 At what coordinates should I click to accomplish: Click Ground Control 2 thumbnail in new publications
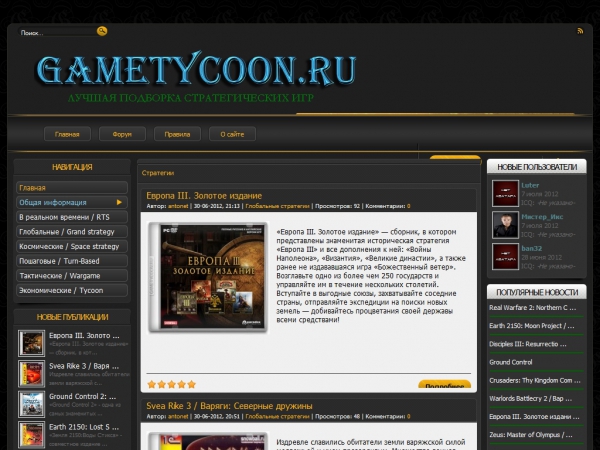[31, 404]
